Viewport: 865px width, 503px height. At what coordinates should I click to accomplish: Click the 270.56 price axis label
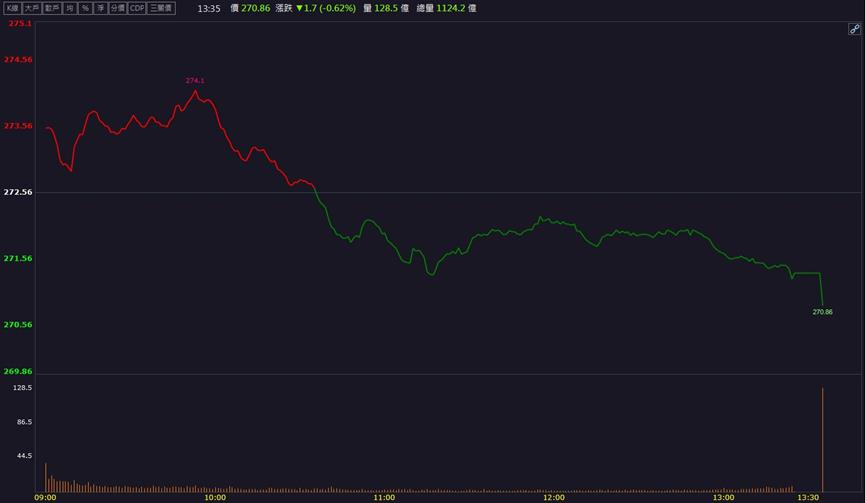point(18,324)
